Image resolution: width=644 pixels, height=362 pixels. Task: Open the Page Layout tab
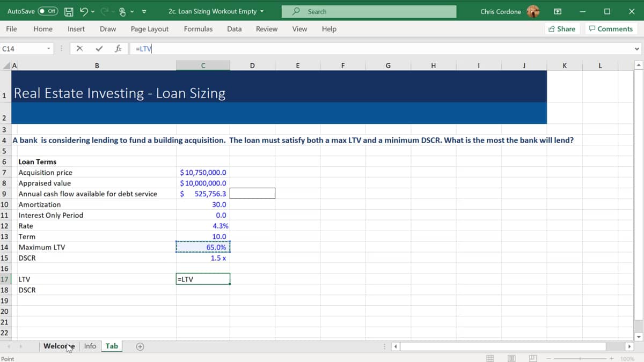(150, 29)
